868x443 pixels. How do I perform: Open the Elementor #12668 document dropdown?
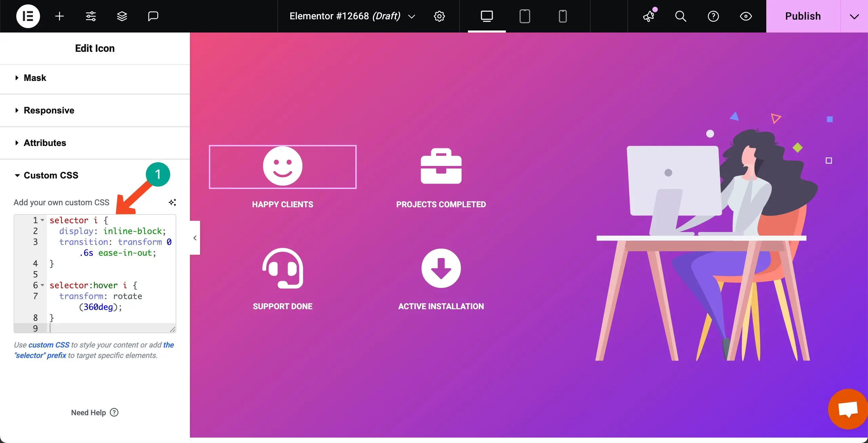(x=412, y=16)
